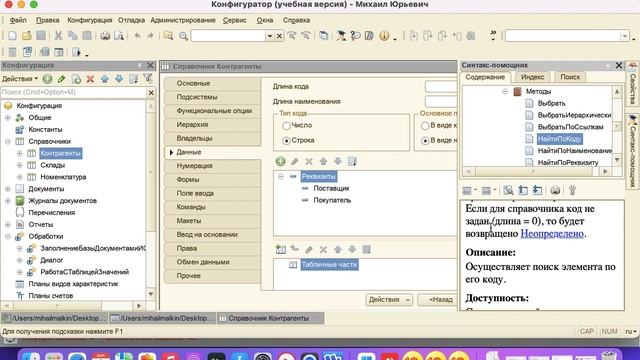Select the Число radio button
This screenshot has height=360, width=640.
[x=286, y=126]
